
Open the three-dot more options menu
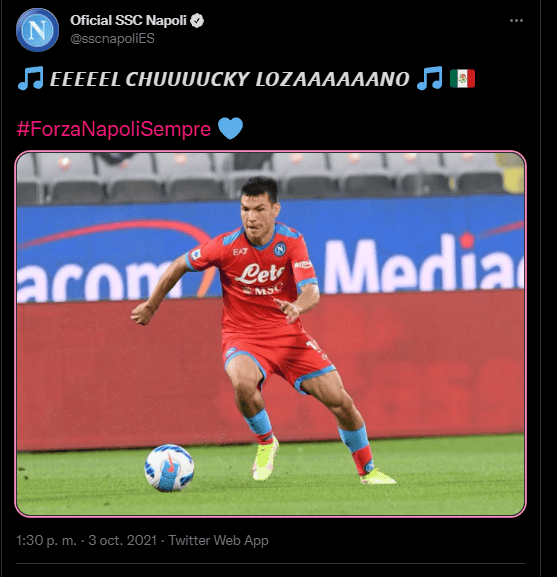tap(516, 21)
